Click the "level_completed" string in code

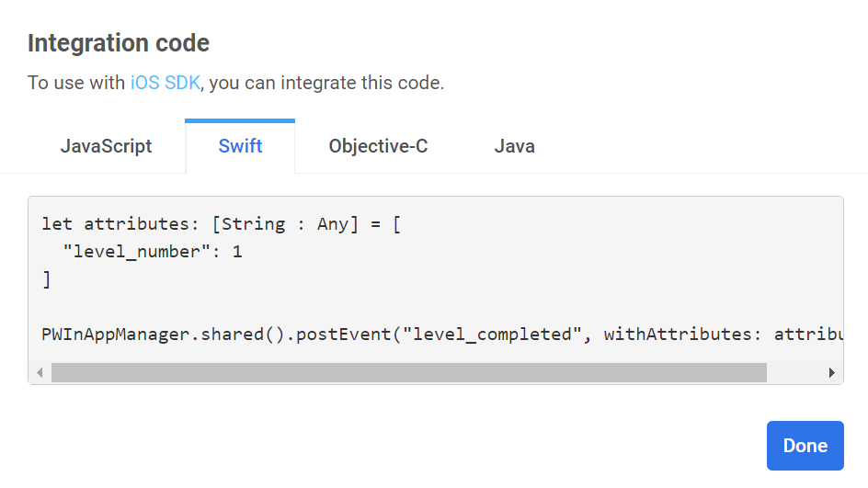[493, 334]
